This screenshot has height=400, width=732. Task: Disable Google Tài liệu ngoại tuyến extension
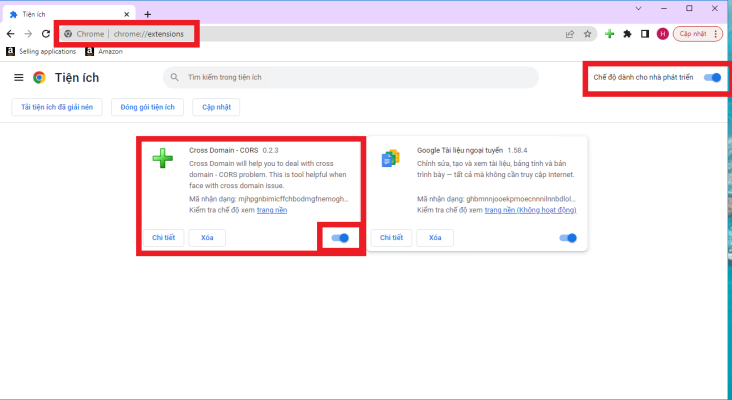[x=569, y=238]
